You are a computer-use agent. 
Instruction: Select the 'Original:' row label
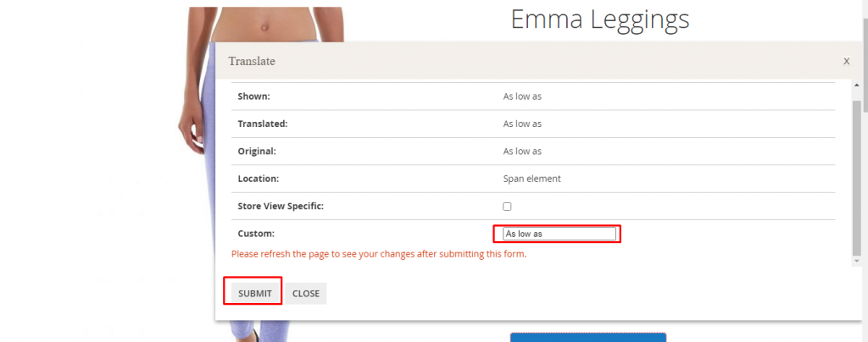point(256,151)
